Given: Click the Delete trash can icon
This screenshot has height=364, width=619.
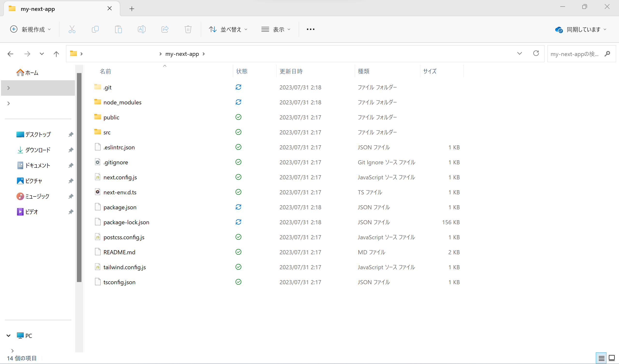Looking at the screenshot, I should coord(188,29).
